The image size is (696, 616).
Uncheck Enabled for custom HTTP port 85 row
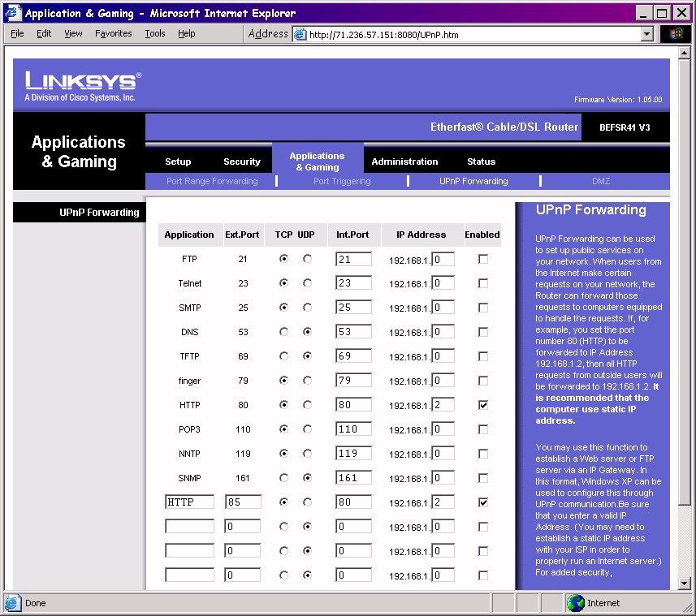pos(483,502)
